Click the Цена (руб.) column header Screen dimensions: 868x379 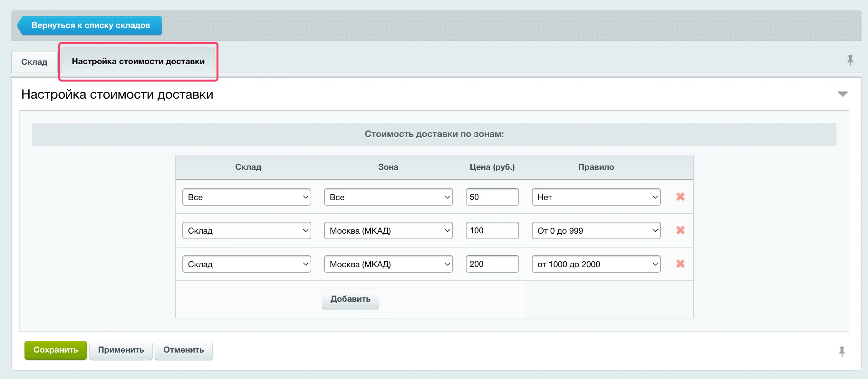[x=492, y=167]
